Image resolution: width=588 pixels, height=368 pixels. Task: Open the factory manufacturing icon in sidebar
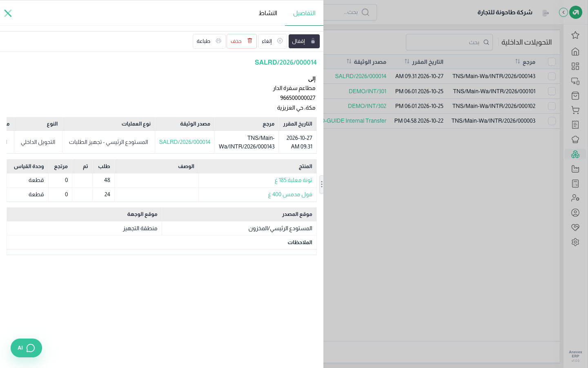point(575,169)
